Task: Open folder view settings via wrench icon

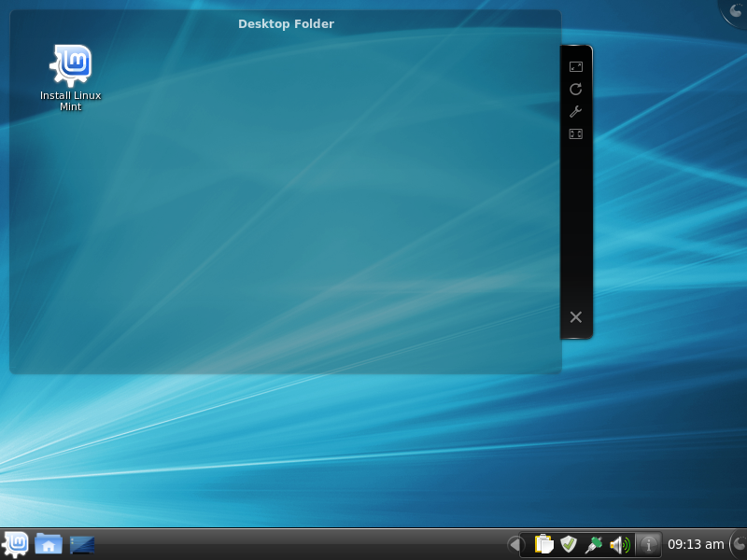Action: click(576, 111)
